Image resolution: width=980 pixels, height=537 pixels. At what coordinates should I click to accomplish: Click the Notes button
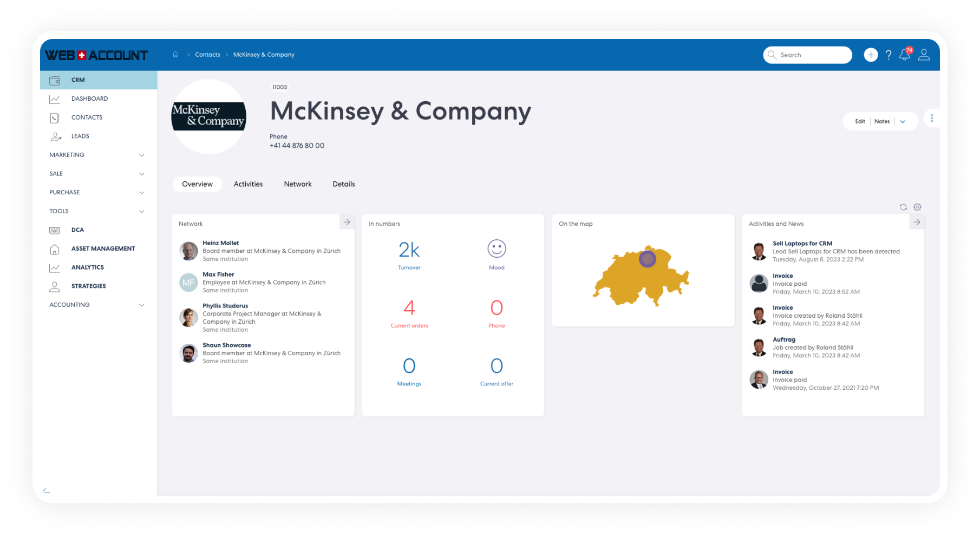point(882,121)
